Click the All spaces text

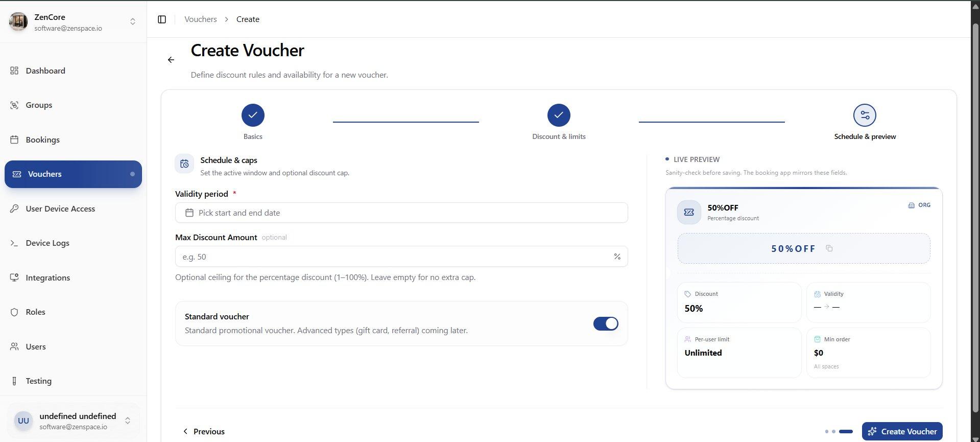point(826,366)
